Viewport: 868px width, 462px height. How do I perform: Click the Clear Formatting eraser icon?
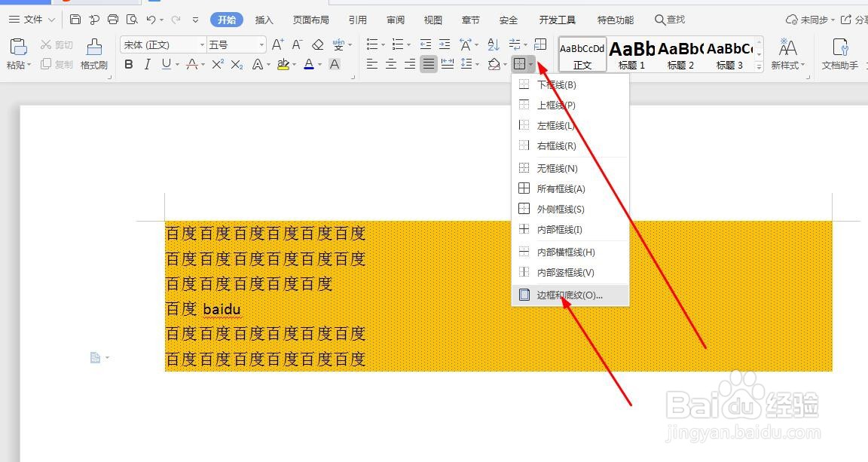pos(318,44)
